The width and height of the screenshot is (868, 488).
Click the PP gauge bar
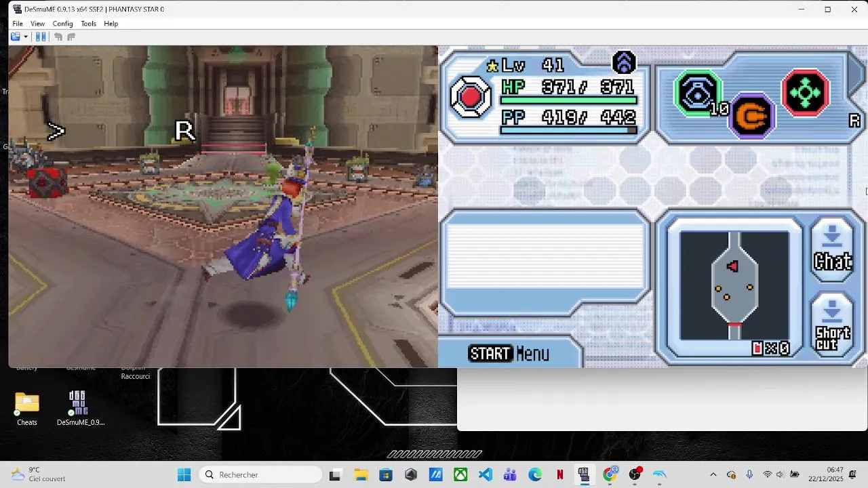click(x=569, y=131)
